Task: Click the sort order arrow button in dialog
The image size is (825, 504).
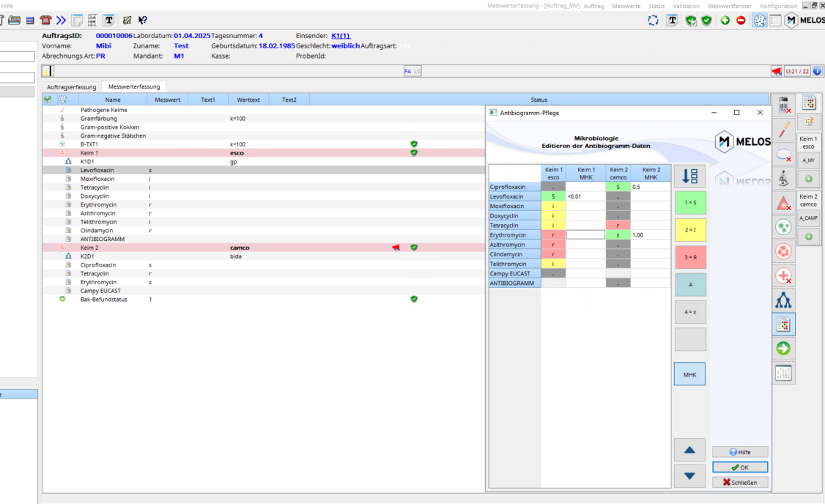Action: [689, 177]
